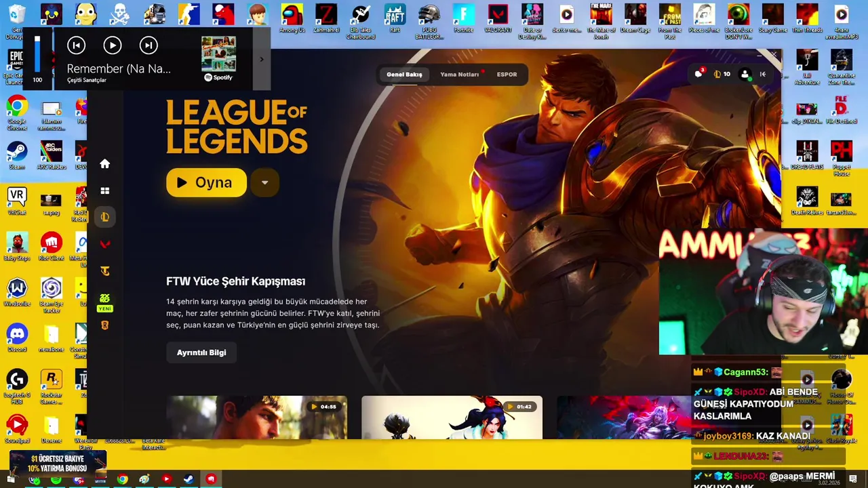Select the League of Legends sidebar icon
The image size is (868, 488).
coord(104,217)
